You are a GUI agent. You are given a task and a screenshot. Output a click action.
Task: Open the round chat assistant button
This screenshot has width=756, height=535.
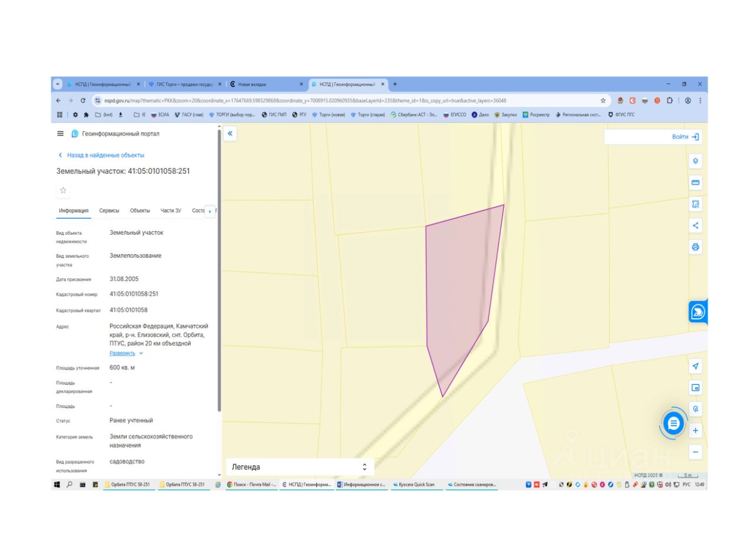coord(673,423)
